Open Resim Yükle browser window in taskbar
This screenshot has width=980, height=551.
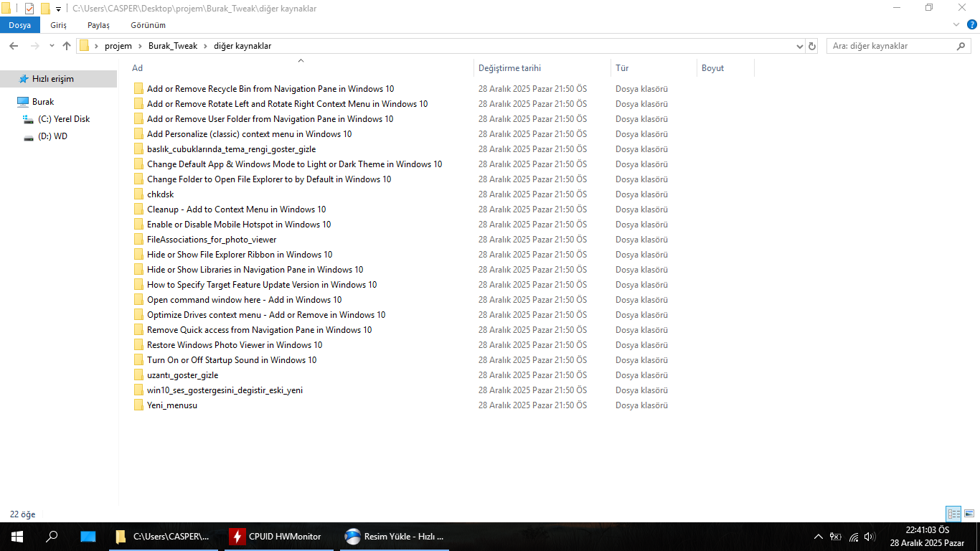(x=395, y=536)
